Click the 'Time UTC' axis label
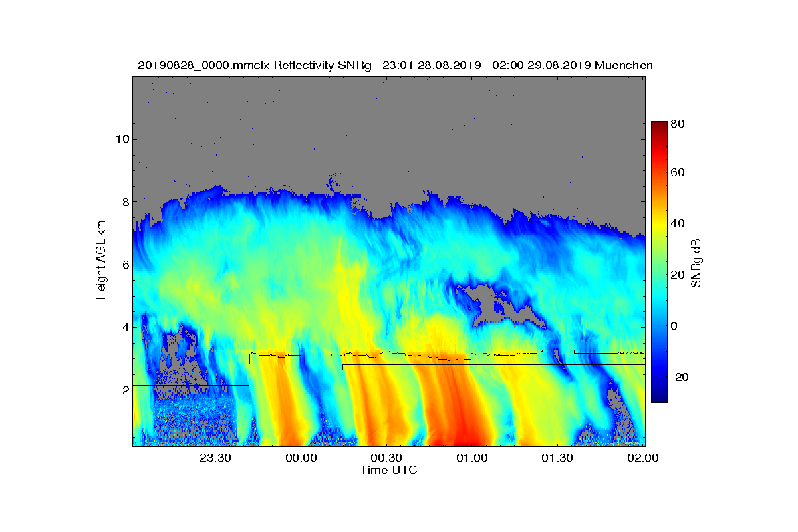 point(389,470)
